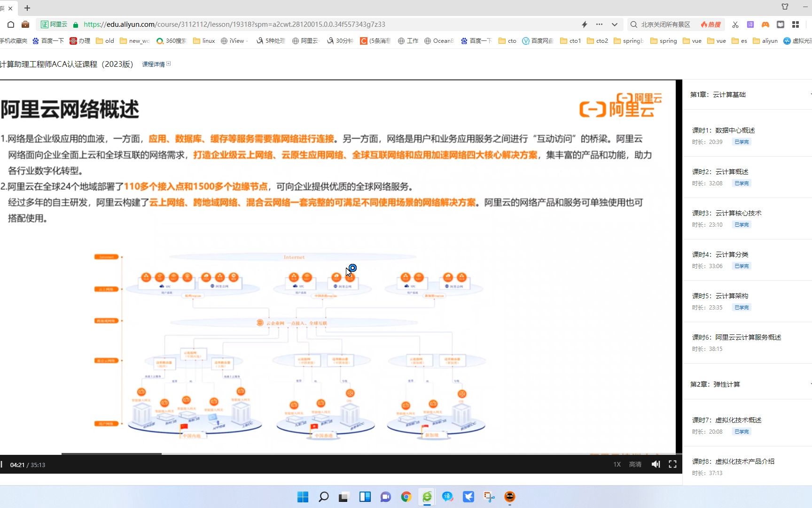Screen dimensions: 812x508
Task: Open Windows Start menu
Action: click(x=303, y=497)
